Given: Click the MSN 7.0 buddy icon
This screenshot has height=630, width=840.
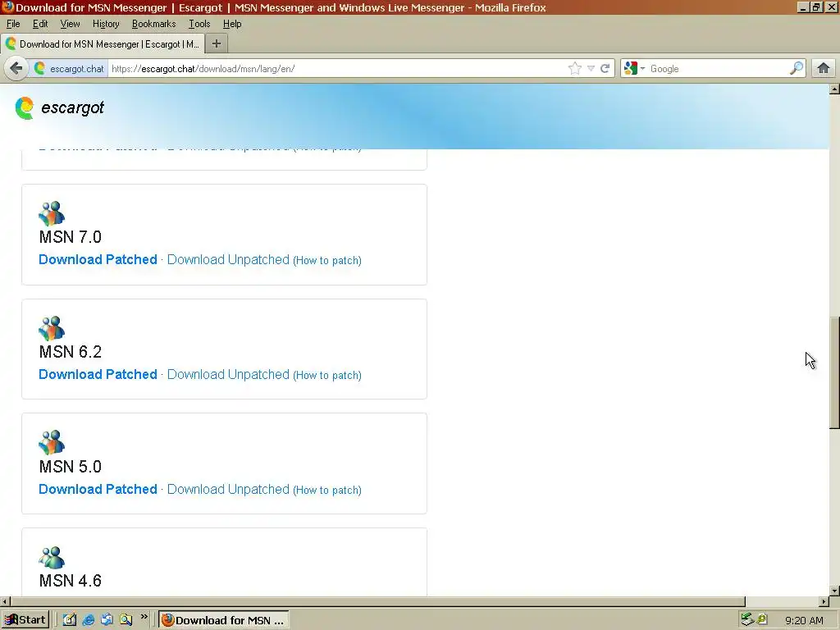Looking at the screenshot, I should (x=52, y=213).
